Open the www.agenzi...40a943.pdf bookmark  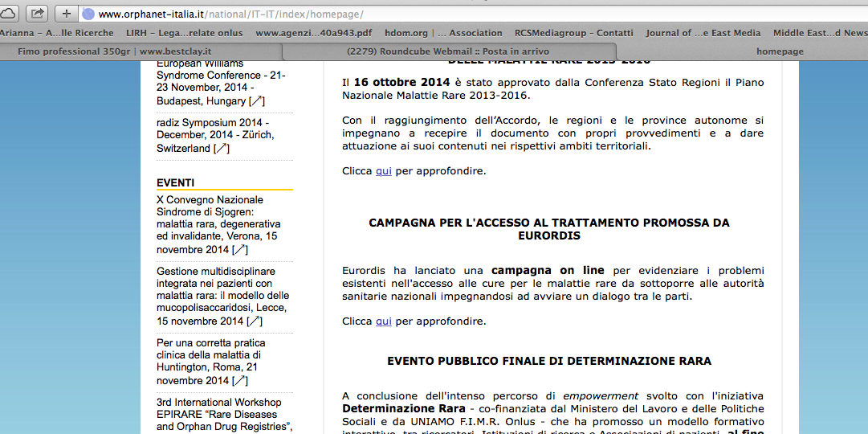point(313,33)
